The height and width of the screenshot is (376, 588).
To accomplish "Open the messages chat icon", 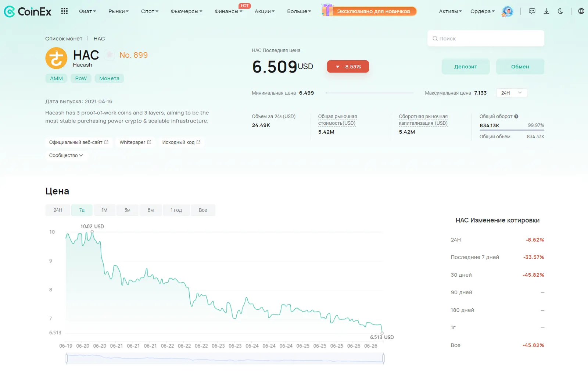I will [532, 11].
